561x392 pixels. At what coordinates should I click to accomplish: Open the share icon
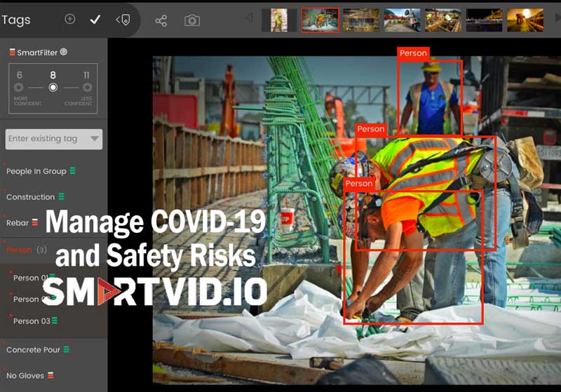161,21
